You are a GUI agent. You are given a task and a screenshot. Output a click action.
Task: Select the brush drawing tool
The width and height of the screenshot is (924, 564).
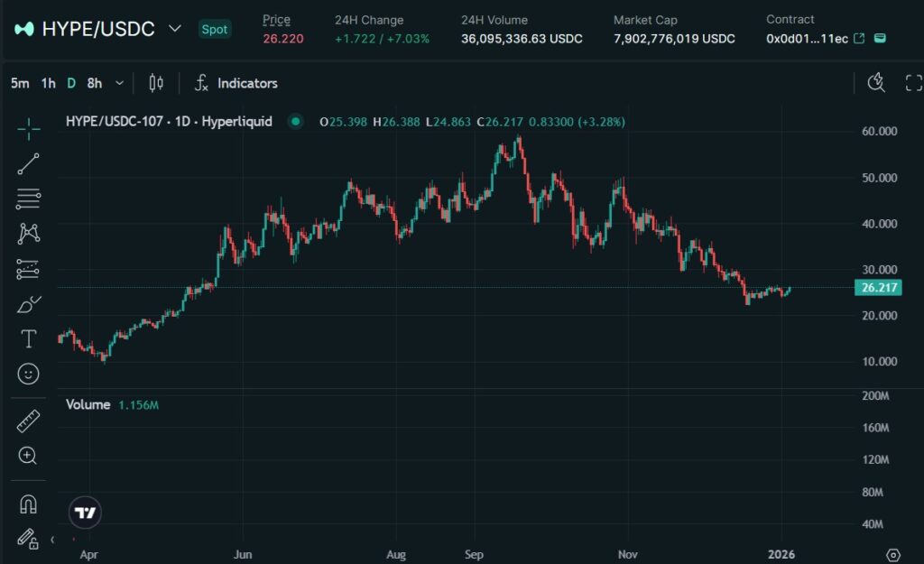(29, 304)
